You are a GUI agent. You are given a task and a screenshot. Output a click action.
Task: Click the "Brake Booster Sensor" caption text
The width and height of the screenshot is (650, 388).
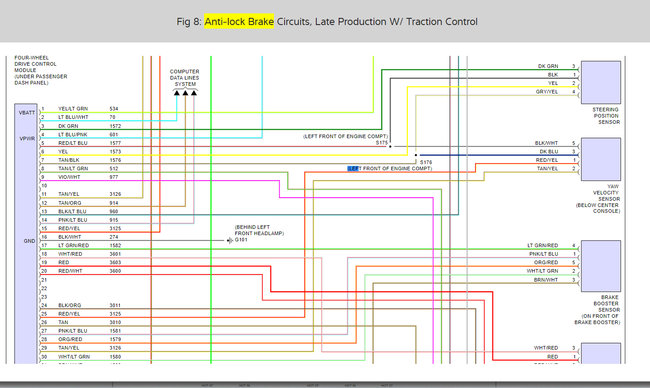click(597, 310)
